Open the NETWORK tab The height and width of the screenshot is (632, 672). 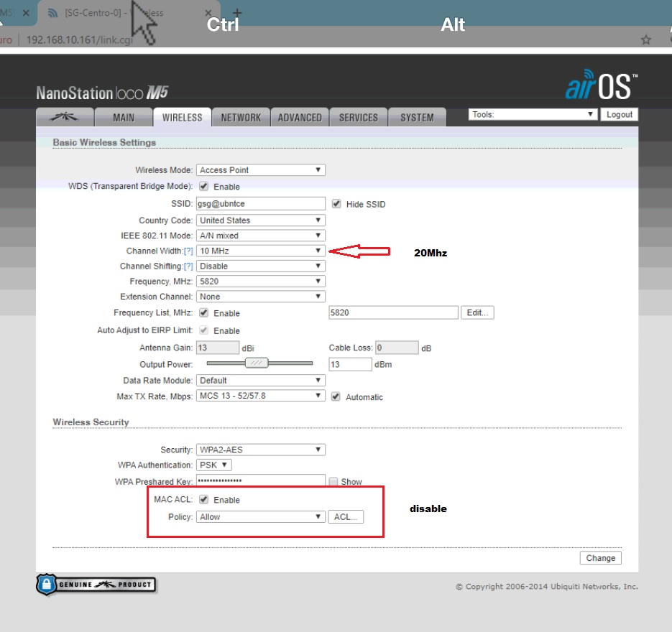(241, 117)
